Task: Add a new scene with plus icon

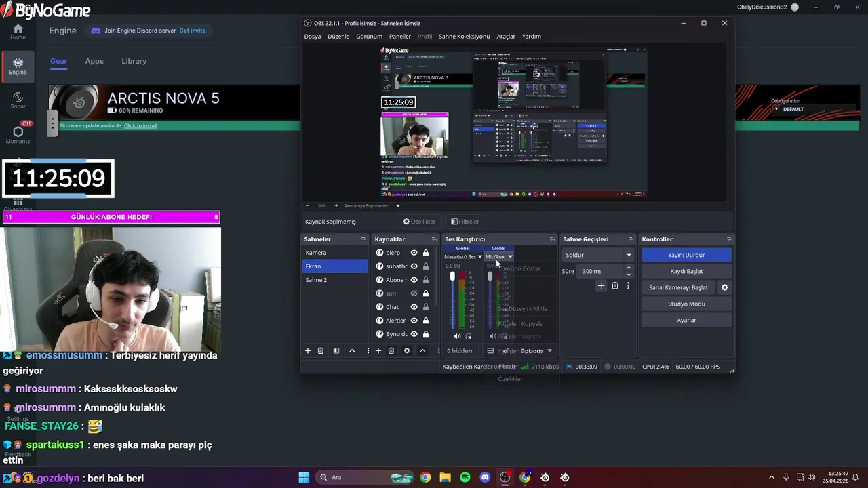Action: (x=307, y=350)
